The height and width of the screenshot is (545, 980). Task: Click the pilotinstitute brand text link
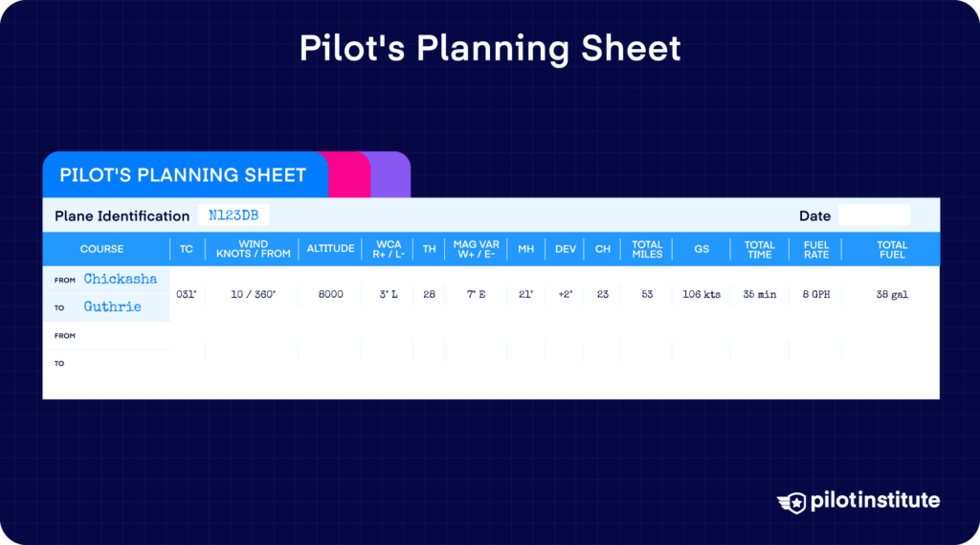(x=875, y=501)
